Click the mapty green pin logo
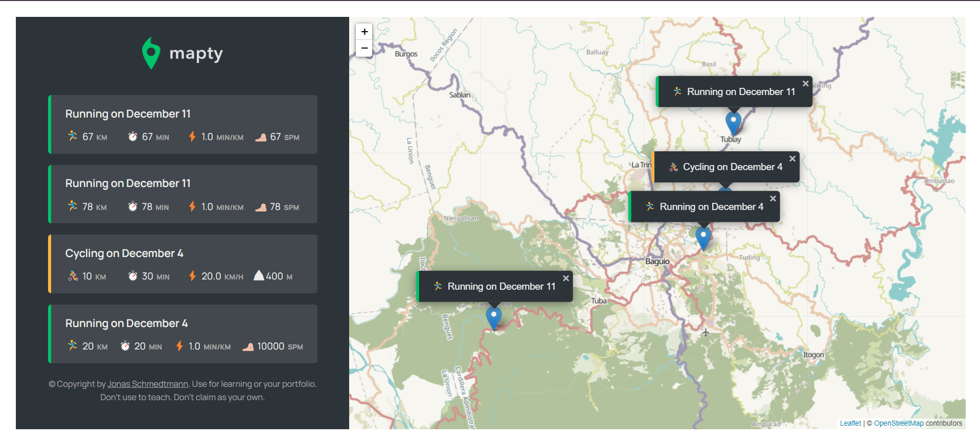Screen dimensions: 980x442 (151, 53)
